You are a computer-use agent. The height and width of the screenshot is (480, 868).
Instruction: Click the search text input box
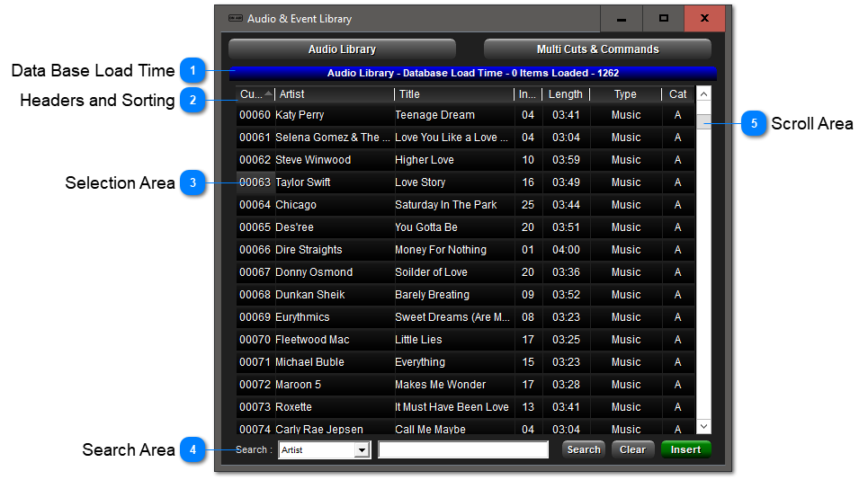463,449
